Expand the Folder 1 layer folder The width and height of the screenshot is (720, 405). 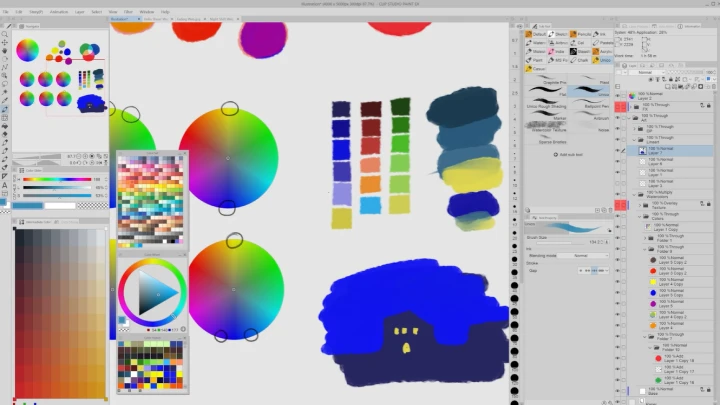645,238
